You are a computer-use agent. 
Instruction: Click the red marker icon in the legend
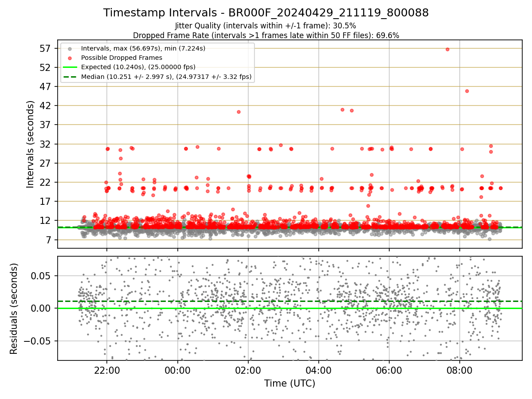pos(70,58)
